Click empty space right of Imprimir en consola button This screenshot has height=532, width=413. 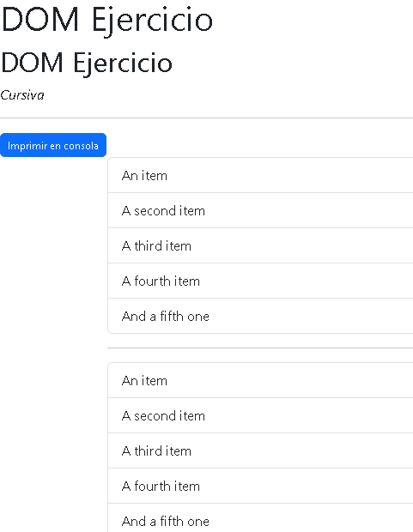260,145
